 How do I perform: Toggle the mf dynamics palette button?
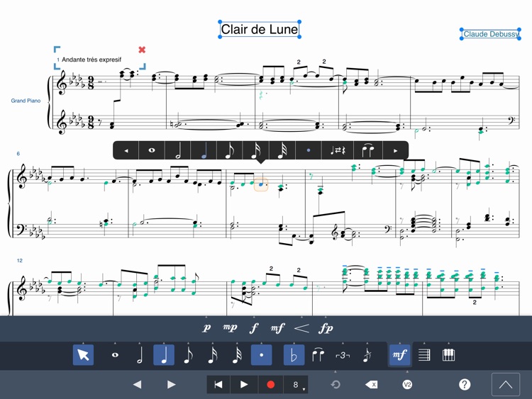coord(399,355)
